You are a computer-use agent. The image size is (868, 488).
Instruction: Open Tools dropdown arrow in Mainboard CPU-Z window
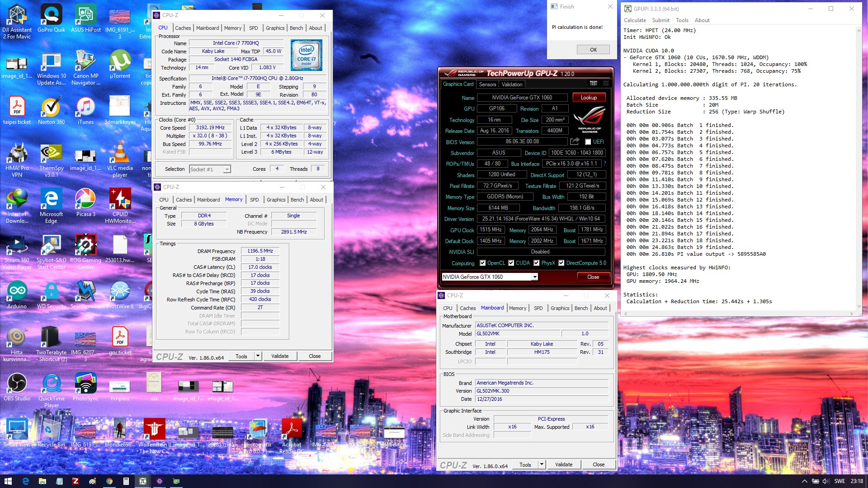[x=542, y=465]
